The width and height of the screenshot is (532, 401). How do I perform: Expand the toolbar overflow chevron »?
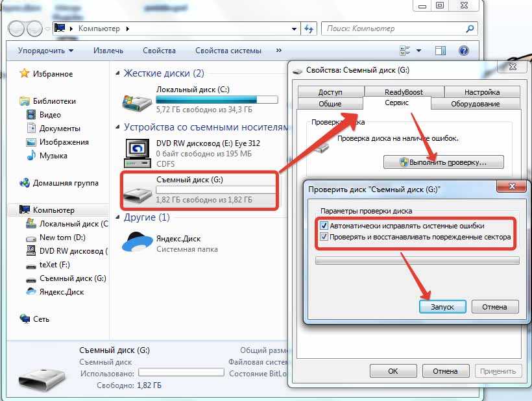pos(278,50)
